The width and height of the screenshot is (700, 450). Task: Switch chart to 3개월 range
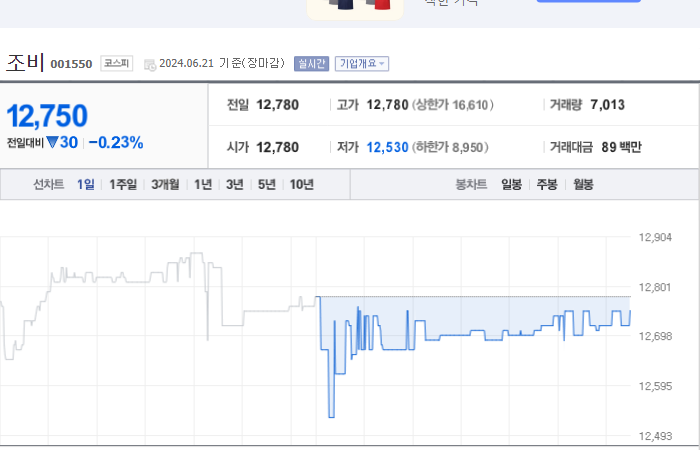pyautogui.click(x=165, y=184)
